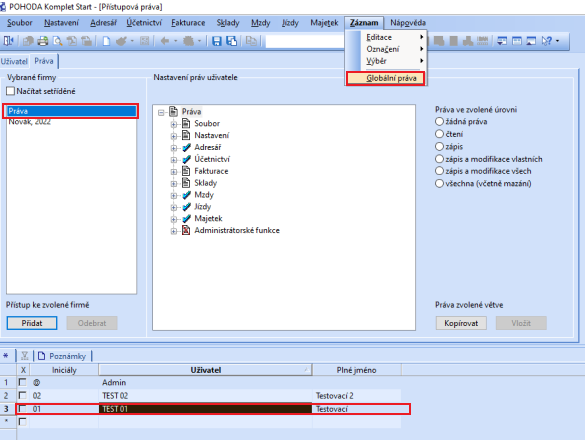Click the checkmark icon beside Majetek node

[186, 218]
